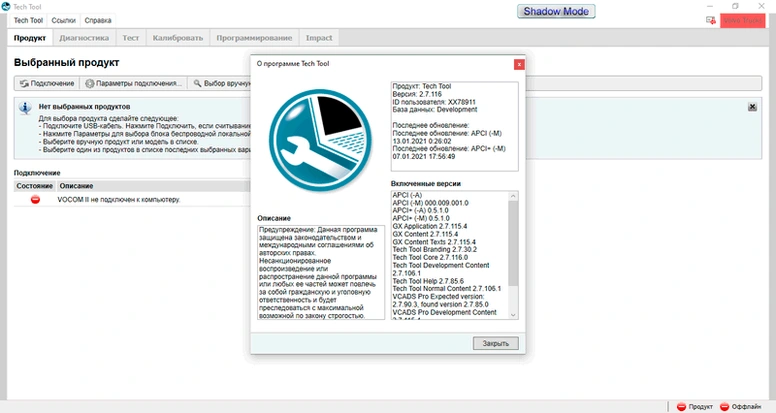This screenshot has height=413, width=776.
Task: Click the Shadow Mode button
Action: [556, 11]
